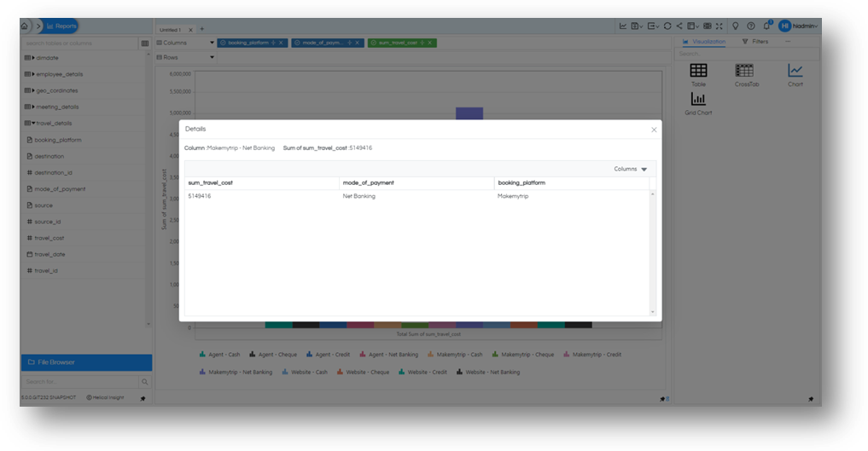Click the booking_platform pill check icon

(x=223, y=43)
